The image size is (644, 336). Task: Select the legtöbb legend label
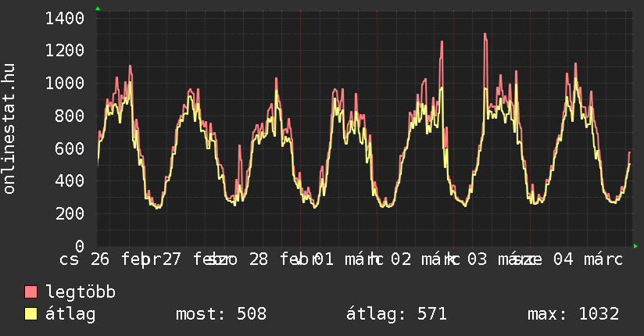(80, 292)
